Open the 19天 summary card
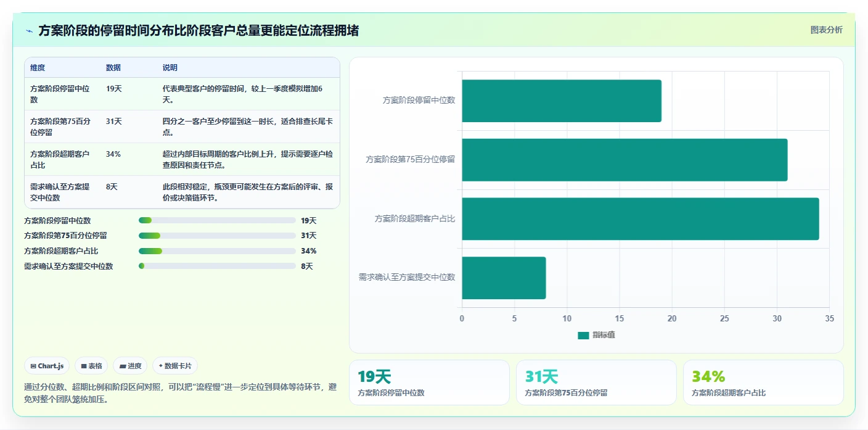 429,382
